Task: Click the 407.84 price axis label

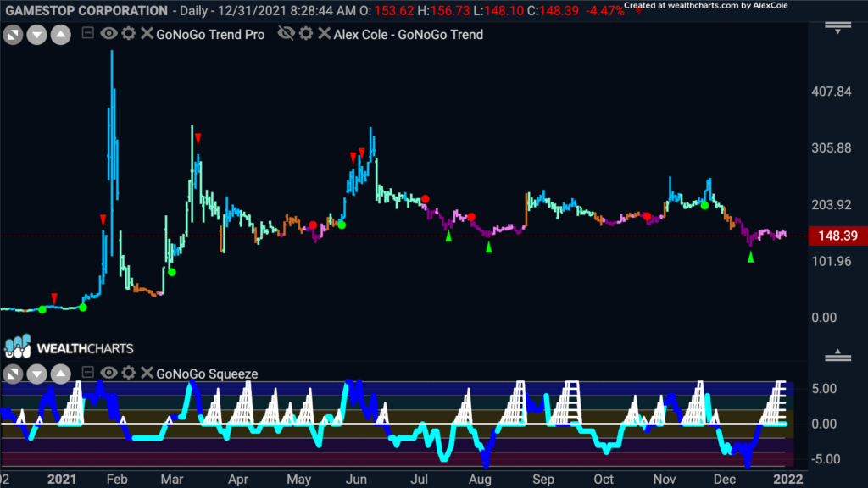Action: [832, 91]
